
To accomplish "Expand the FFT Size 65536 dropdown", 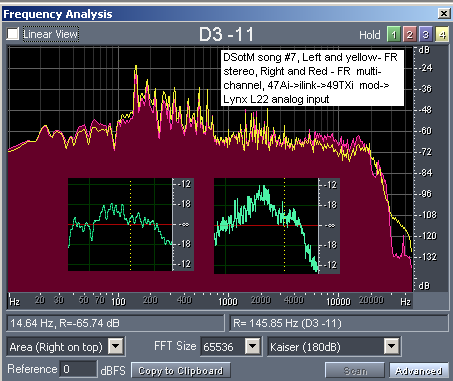I will tap(252, 347).
